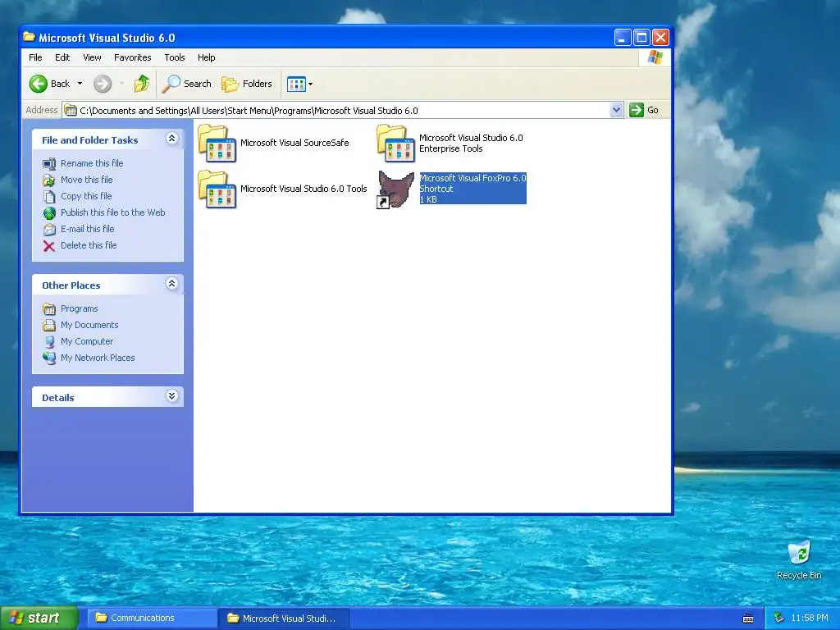The image size is (840, 630).
Task: Click the Enterprise Tools folder name text
Action: click(471, 143)
